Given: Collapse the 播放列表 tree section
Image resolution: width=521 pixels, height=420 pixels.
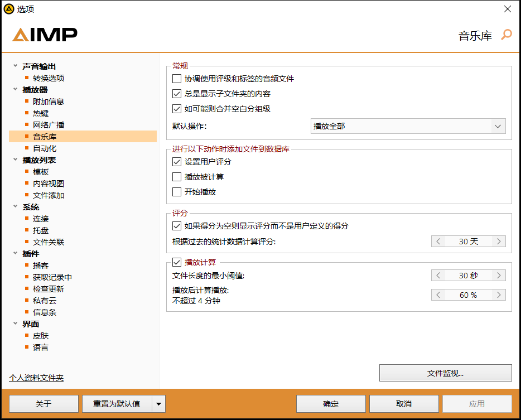Looking at the screenshot, I should click(x=15, y=160).
